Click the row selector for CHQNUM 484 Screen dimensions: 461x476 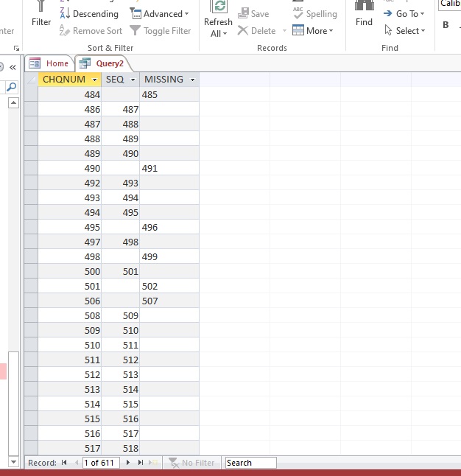(31, 94)
